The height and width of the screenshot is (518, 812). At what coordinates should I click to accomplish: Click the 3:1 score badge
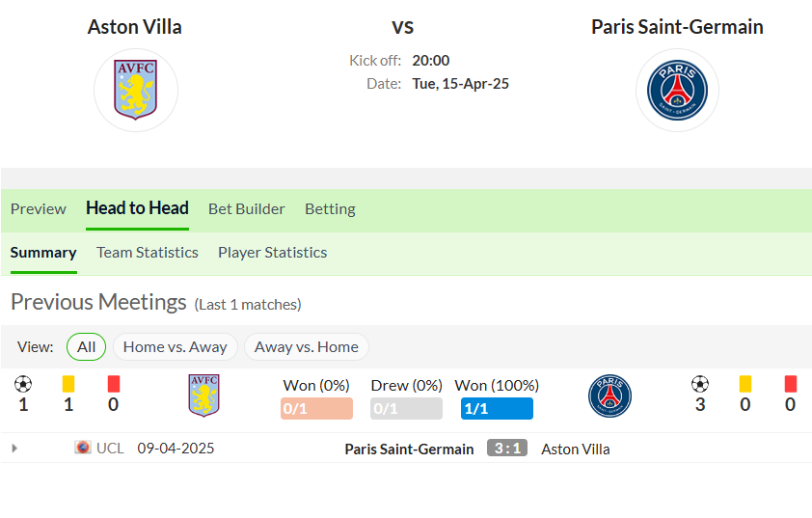coord(507,449)
